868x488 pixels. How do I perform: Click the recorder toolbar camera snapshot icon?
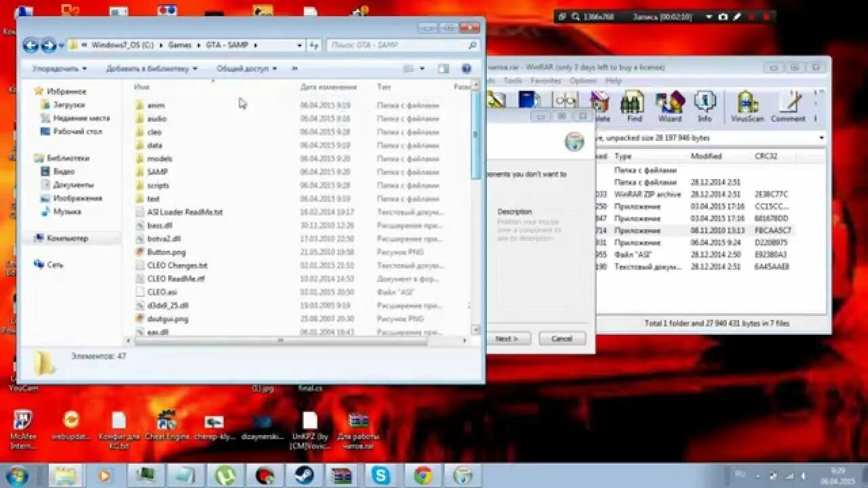click(x=723, y=16)
